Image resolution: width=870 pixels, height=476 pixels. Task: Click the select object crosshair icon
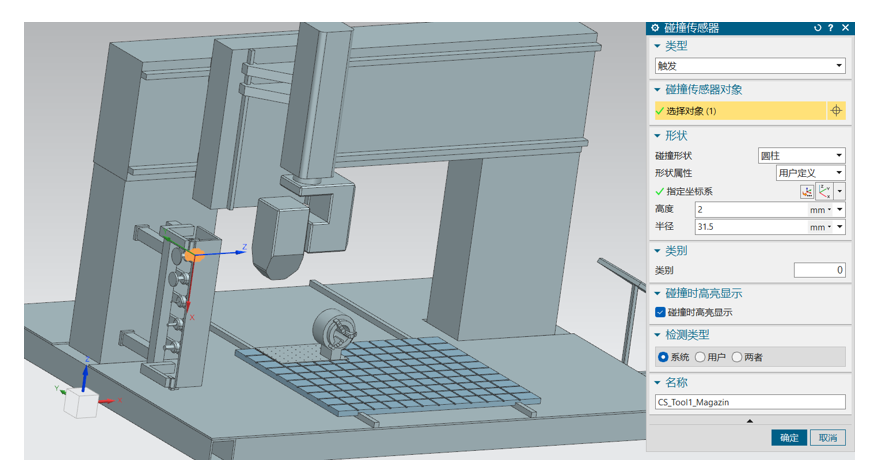click(836, 111)
